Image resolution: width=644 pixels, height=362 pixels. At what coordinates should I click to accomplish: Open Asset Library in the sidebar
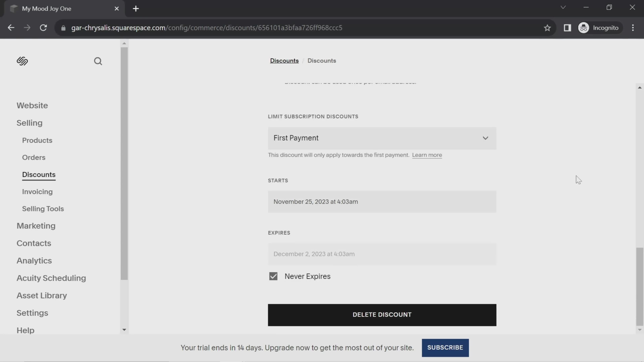[x=42, y=295]
